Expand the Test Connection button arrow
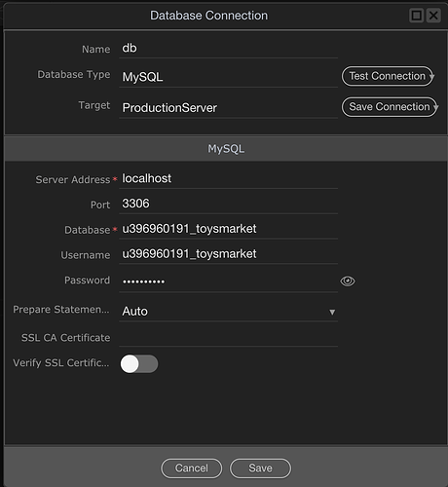Viewport: 448px width, 487px height. [432, 77]
